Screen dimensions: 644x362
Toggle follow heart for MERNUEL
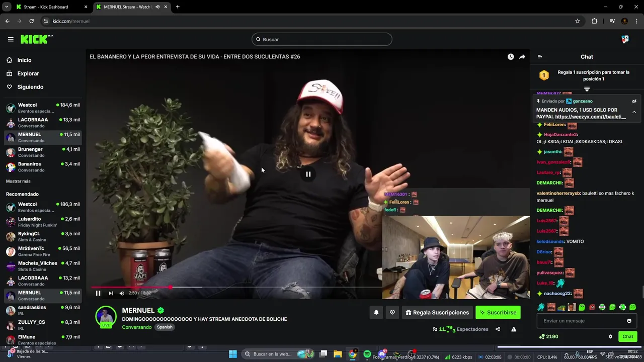(x=392, y=313)
